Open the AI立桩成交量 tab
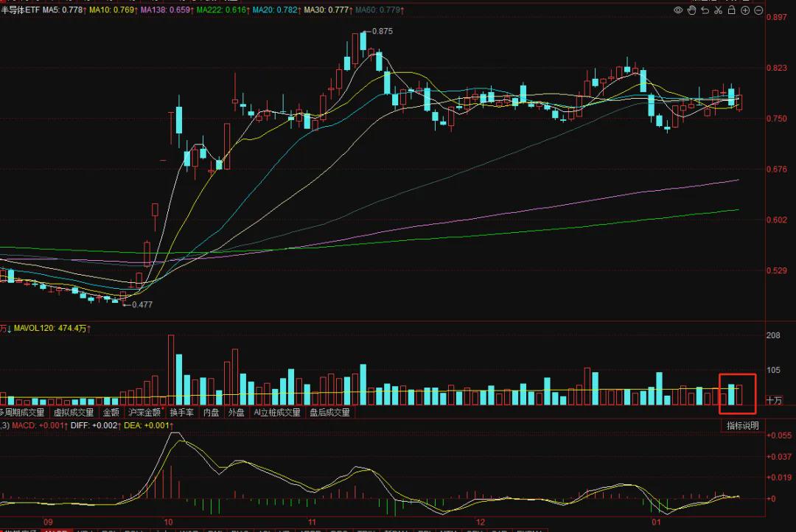The image size is (796, 532). click(x=277, y=412)
